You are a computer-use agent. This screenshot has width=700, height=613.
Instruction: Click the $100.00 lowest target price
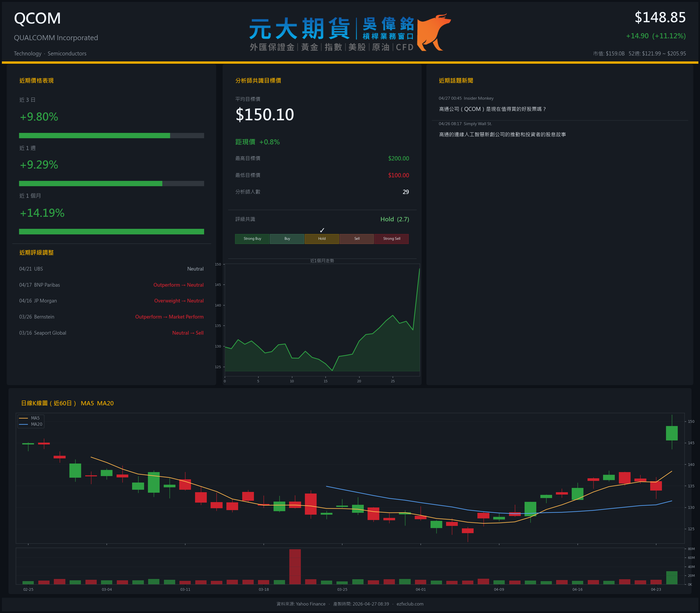click(398, 175)
